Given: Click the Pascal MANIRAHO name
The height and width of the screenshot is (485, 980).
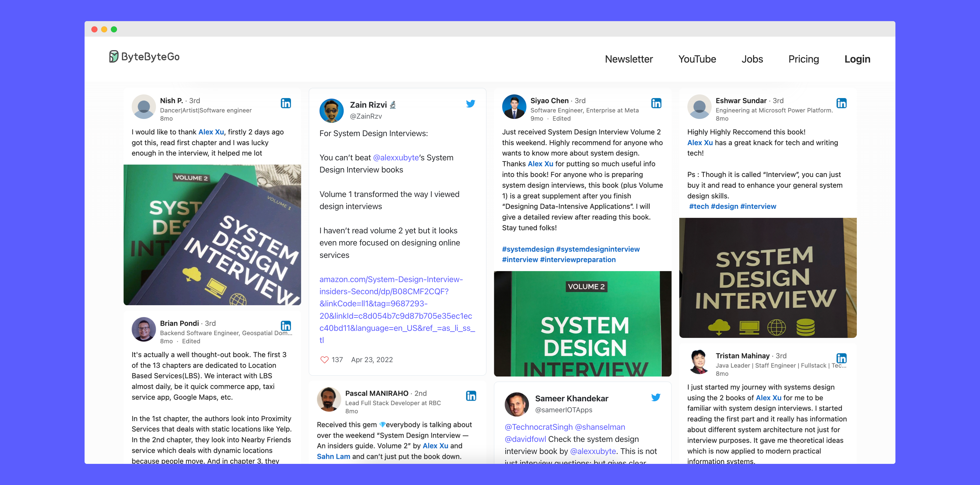Looking at the screenshot, I should click(377, 393).
